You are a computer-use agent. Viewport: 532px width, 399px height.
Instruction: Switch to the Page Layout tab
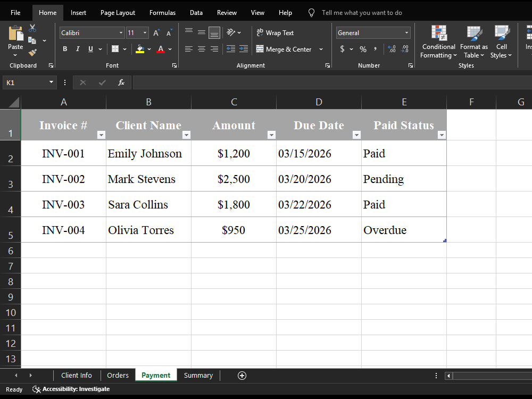click(x=118, y=13)
